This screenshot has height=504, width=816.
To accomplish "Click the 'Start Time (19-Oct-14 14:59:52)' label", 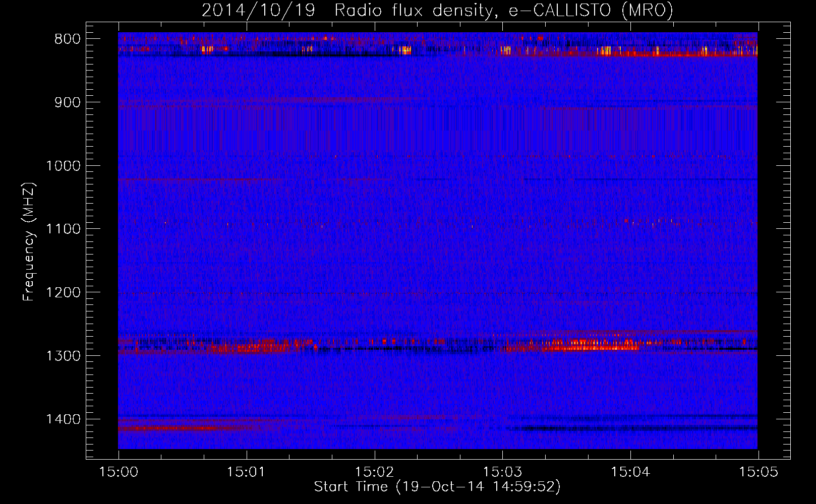I will [x=437, y=487].
